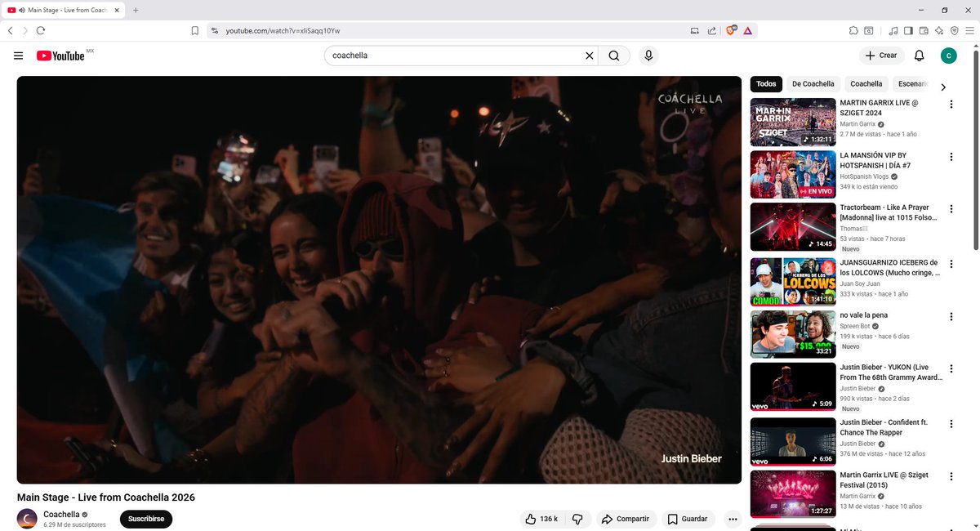980x531 pixels.
Task: Open options for the LA MANSIÓN VIP video
Action: pos(951,157)
